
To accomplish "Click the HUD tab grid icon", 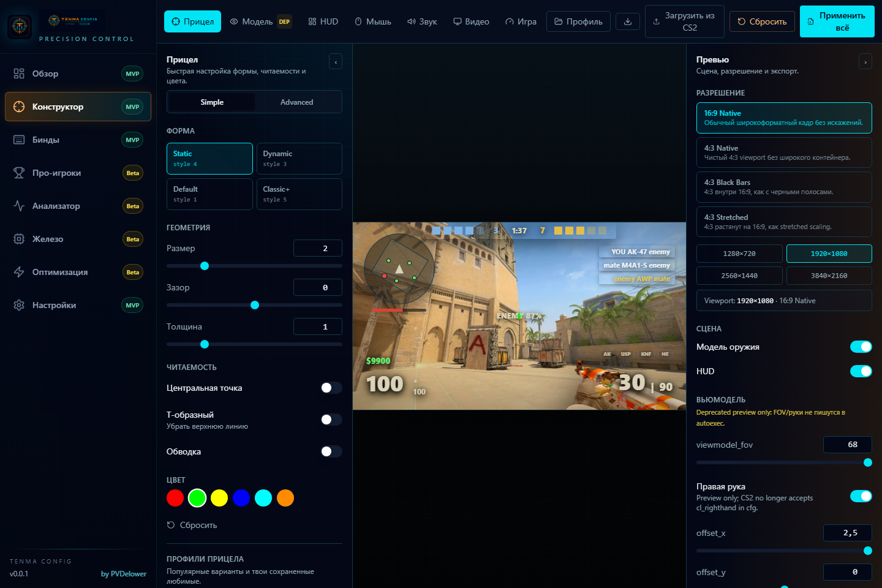I will 312,21.
